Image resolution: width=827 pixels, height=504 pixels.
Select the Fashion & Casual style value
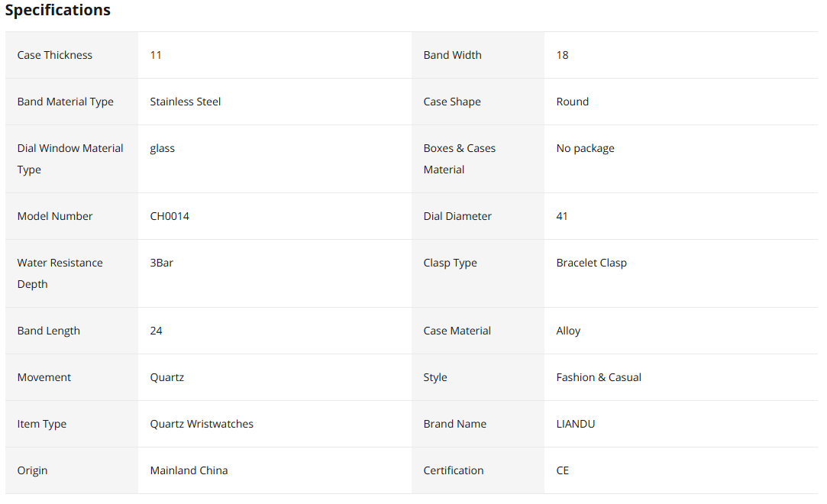tap(599, 377)
